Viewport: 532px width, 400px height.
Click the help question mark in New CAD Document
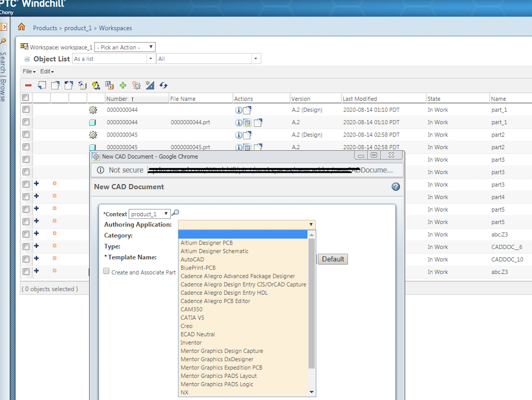click(395, 187)
